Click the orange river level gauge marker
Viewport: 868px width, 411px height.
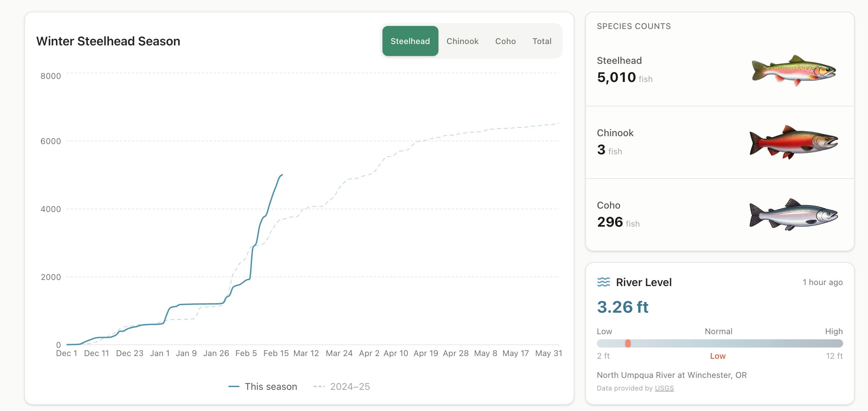[628, 343]
